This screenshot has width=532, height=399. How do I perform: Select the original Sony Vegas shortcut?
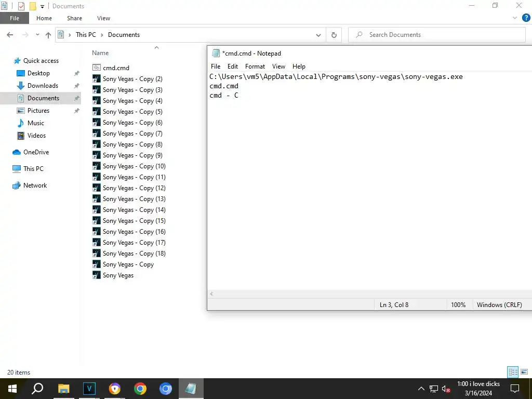pos(118,275)
